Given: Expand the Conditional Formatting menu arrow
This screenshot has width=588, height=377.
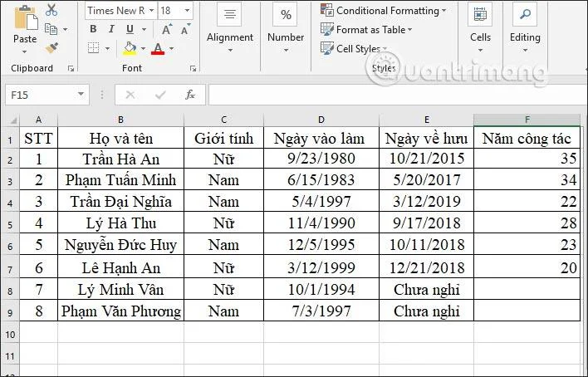Looking at the screenshot, I should (x=444, y=11).
